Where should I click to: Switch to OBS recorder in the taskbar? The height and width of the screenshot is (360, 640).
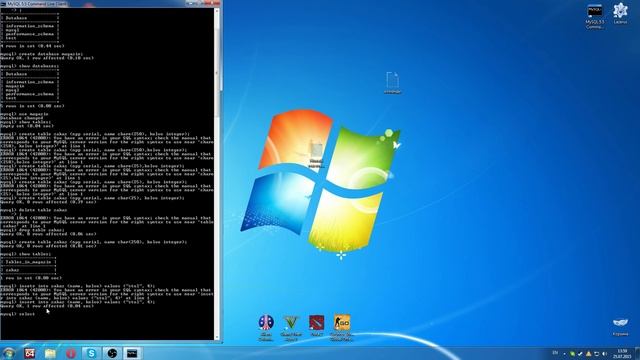[x=112, y=353]
